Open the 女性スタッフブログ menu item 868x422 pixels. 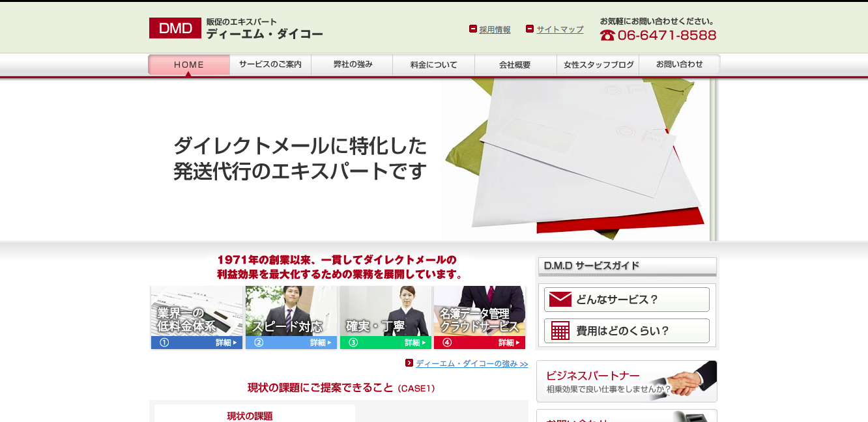coord(598,64)
